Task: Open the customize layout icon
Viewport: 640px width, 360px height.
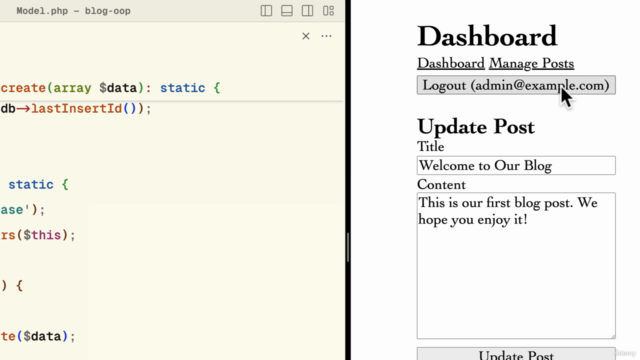Action: coord(329,11)
